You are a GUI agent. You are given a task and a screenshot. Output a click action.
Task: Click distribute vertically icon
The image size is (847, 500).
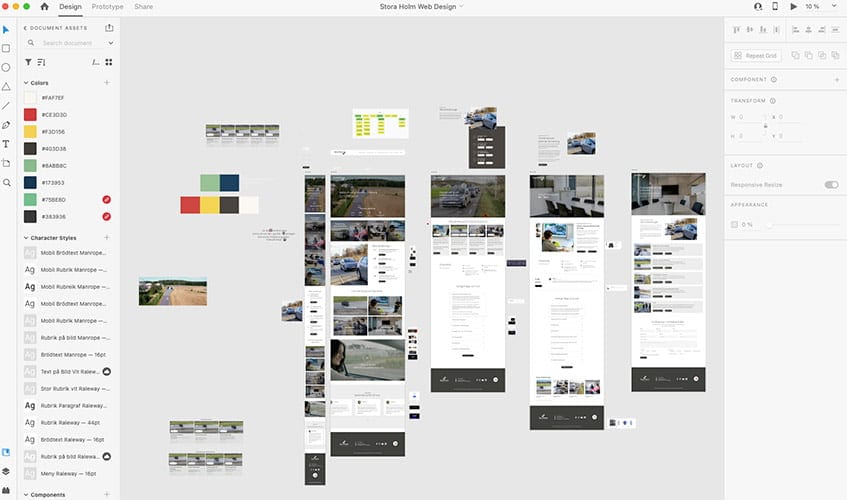click(x=776, y=30)
